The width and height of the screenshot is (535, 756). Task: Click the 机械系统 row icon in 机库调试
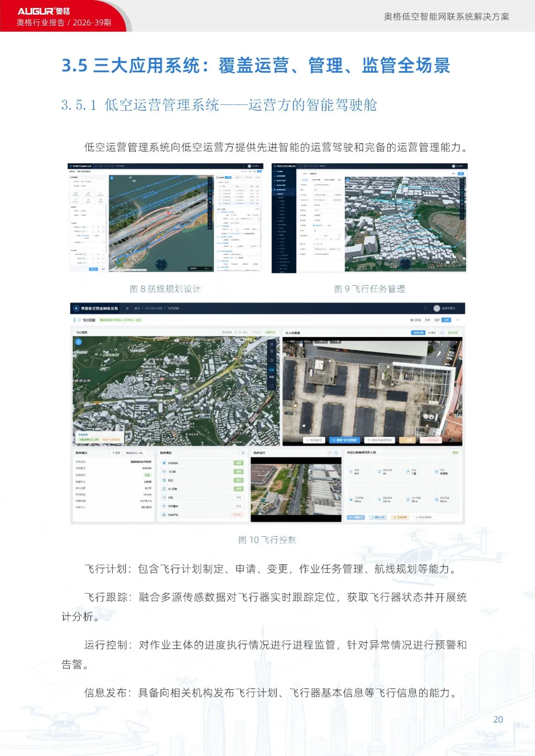click(164, 463)
